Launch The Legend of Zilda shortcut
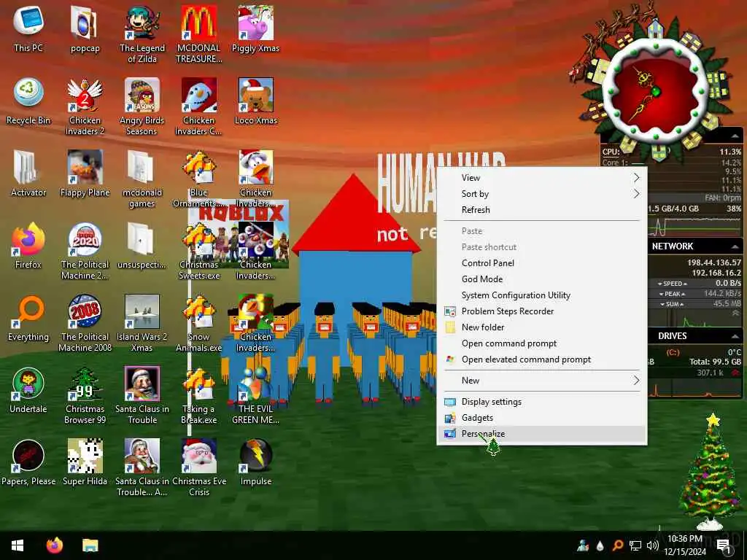The image size is (747, 560). [x=142, y=34]
